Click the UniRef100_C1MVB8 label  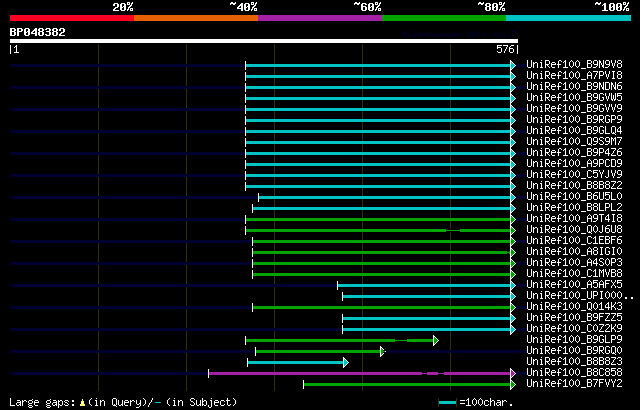coord(574,274)
